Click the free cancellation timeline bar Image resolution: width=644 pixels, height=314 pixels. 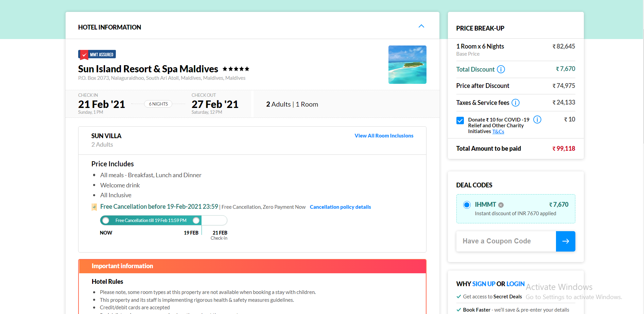point(163,220)
